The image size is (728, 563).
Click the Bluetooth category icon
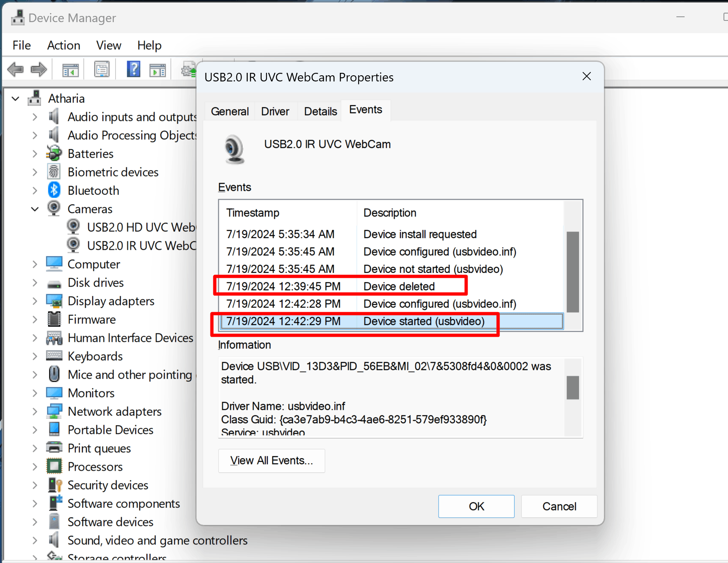coord(54,190)
